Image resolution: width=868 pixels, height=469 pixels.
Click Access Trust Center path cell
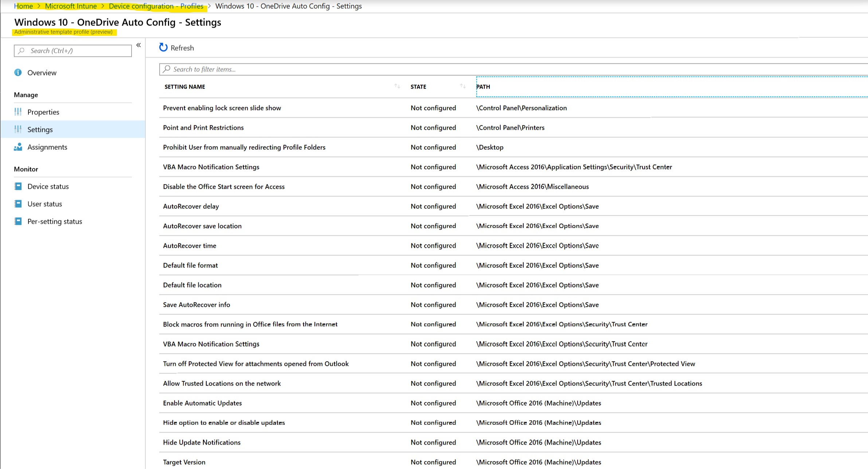click(x=574, y=167)
